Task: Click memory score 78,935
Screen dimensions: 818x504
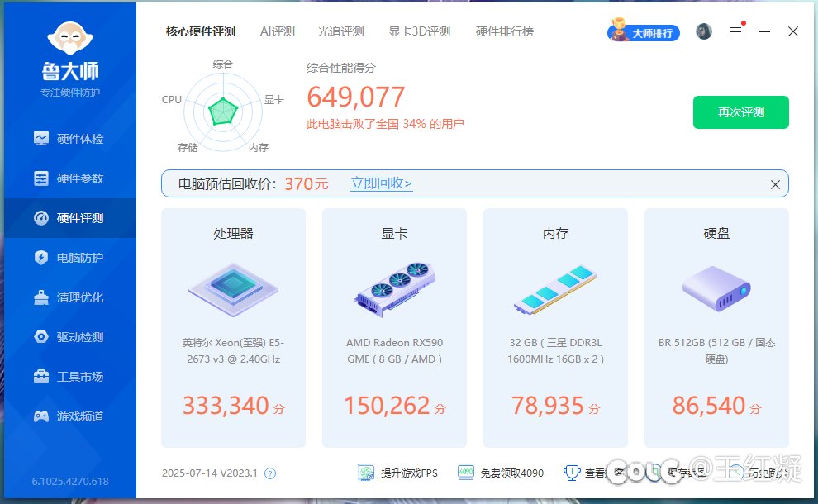Action: point(547,406)
